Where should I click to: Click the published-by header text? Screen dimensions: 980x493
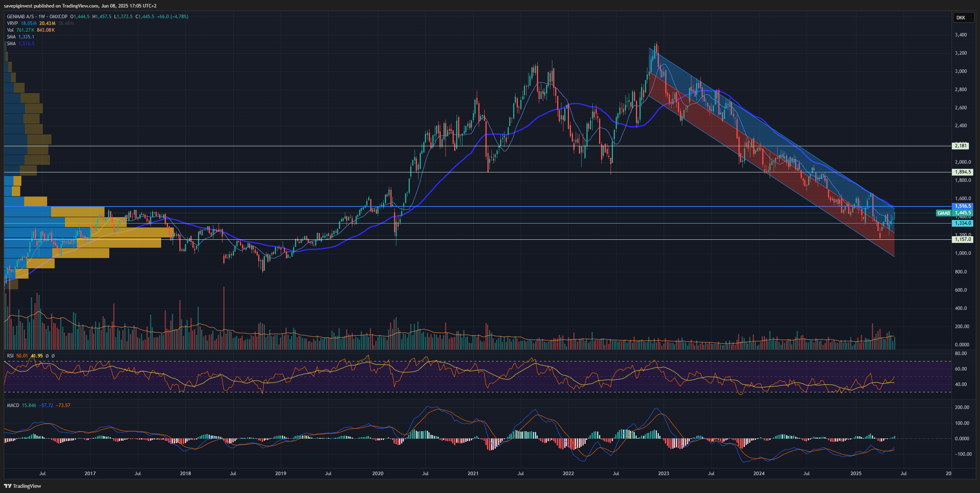point(80,6)
